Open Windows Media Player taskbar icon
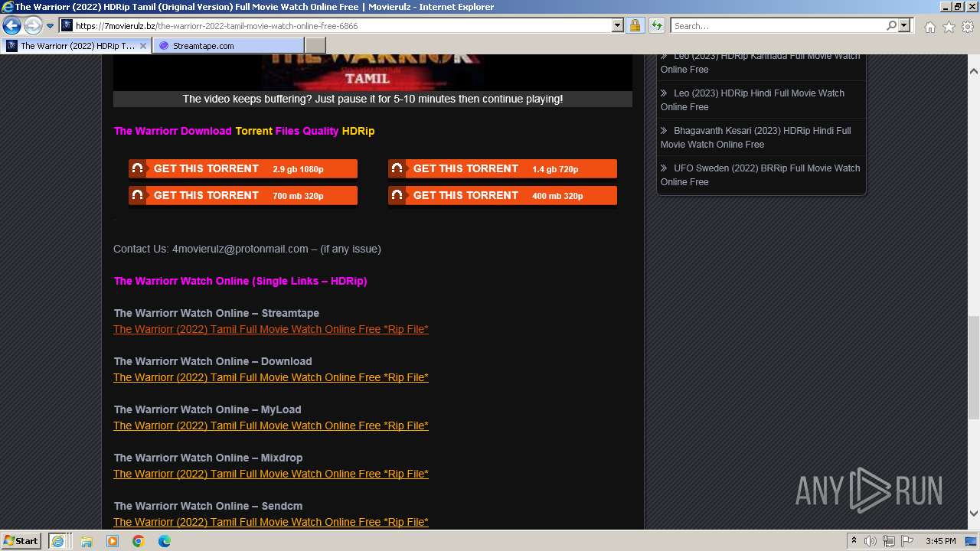The width and height of the screenshot is (980, 551). pyautogui.click(x=113, y=541)
